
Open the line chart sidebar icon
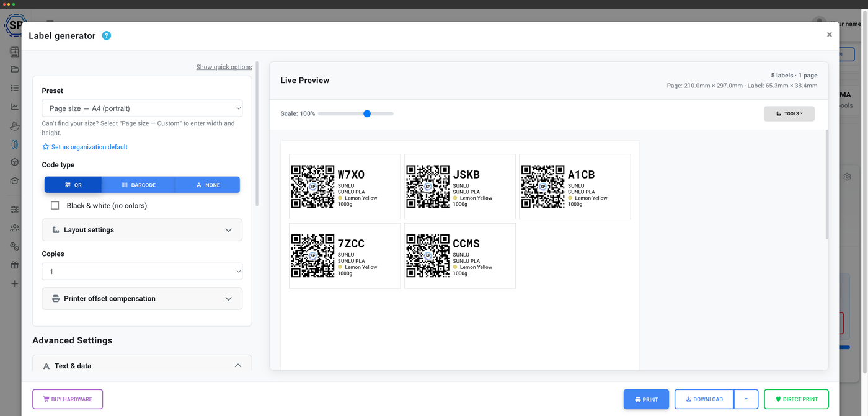click(15, 107)
